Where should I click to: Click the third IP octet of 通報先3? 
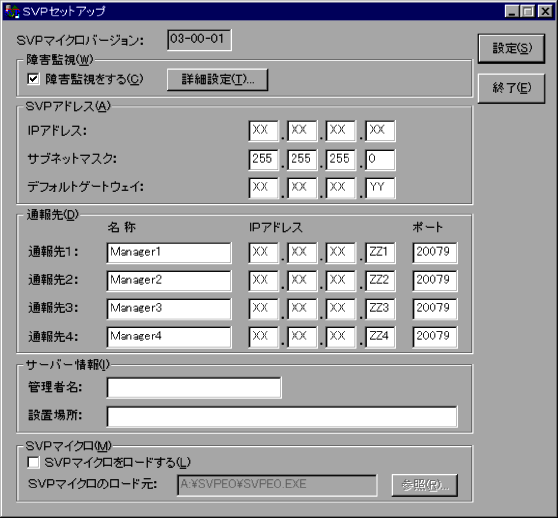pyautogui.click(x=341, y=309)
